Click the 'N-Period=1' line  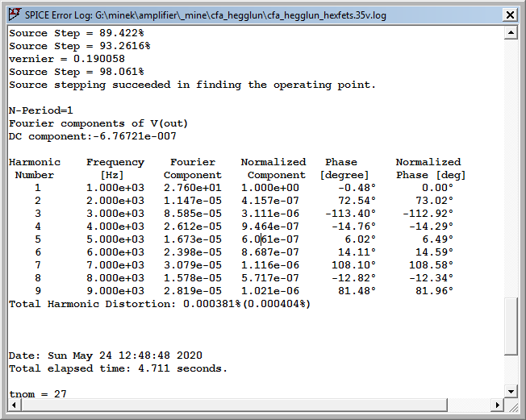tap(41, 110)
